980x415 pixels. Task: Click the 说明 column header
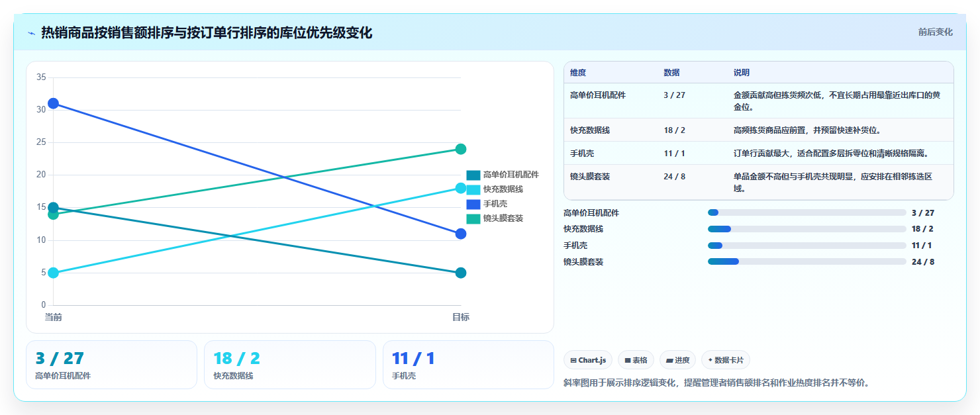742,73
